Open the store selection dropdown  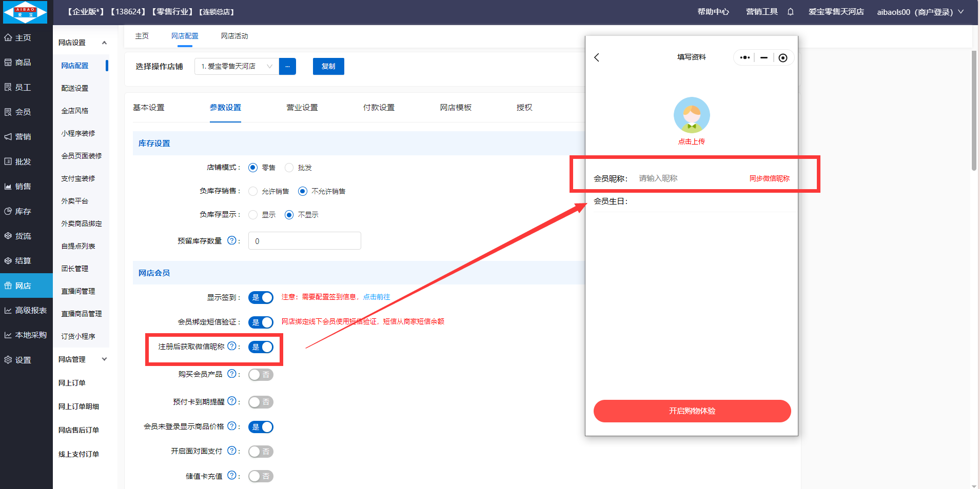pyautogui.click(x=237, y=66)
